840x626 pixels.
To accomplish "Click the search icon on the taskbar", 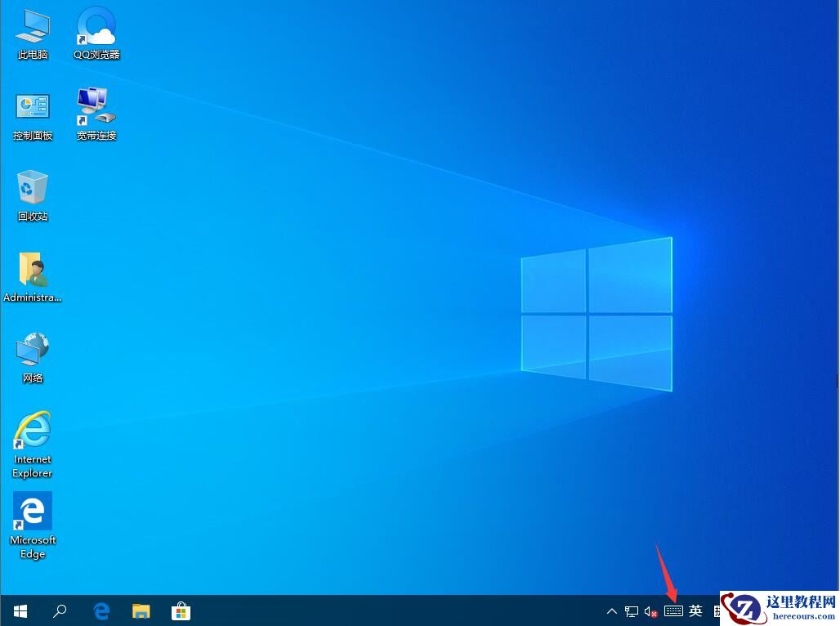I will 60,610.
